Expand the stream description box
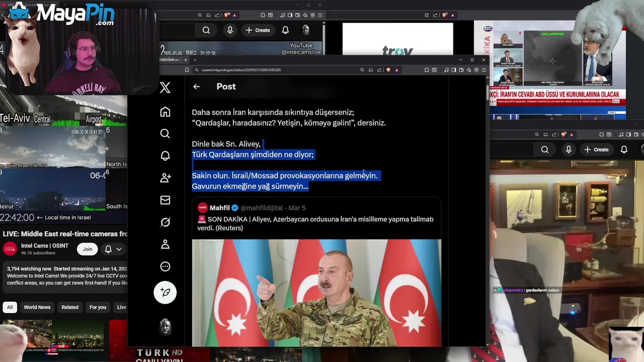The width and height of the screenshot is (644, 362). point(64,276)
